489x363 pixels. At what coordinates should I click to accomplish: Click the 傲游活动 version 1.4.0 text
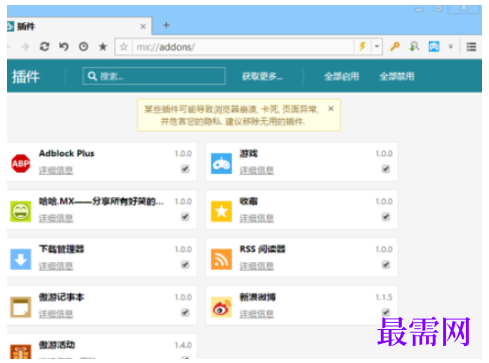point(183,345)
